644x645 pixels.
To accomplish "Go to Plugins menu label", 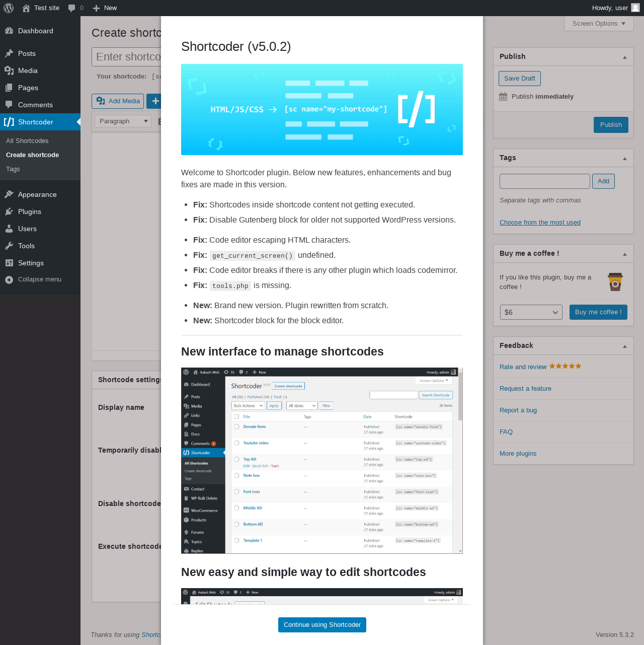I will point(30,211).
